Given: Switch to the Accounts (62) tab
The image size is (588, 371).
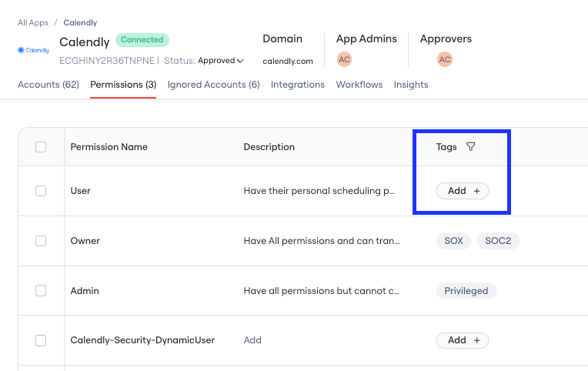Looking at the screenshot, I should [x=48, y=85].
